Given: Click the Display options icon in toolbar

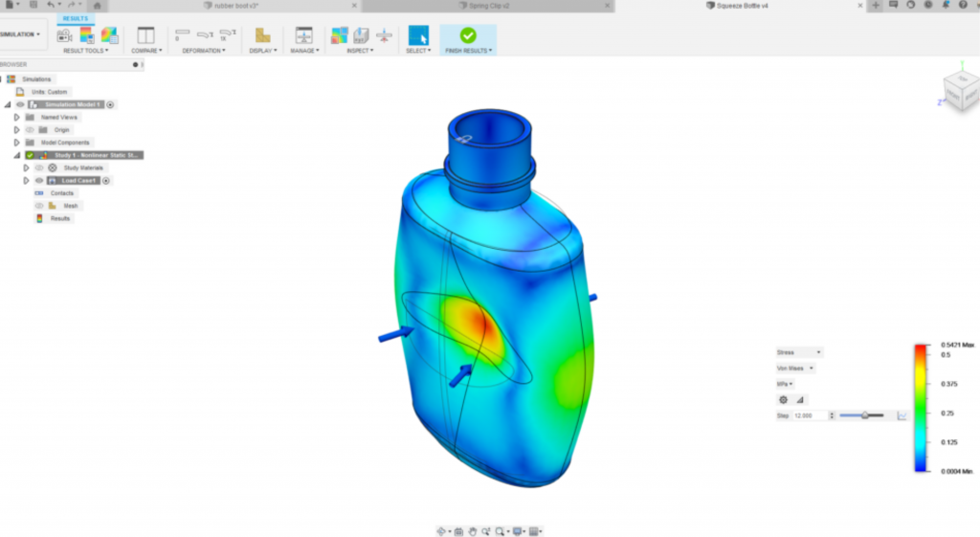Looking at the screenshot, I should coord(262,35).
